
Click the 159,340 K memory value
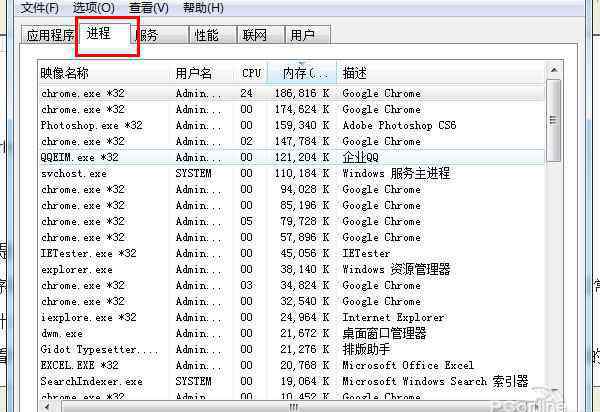pos(302,125)
